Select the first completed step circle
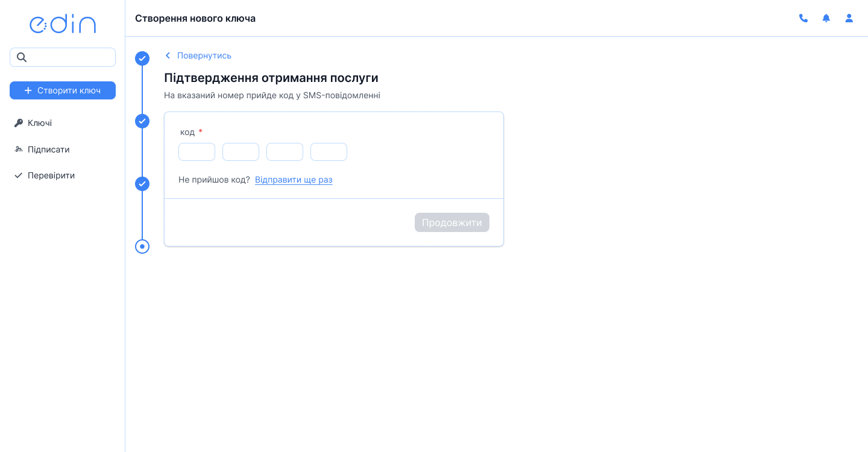Screen dimensions: 868x452 (x=142, y=58)
